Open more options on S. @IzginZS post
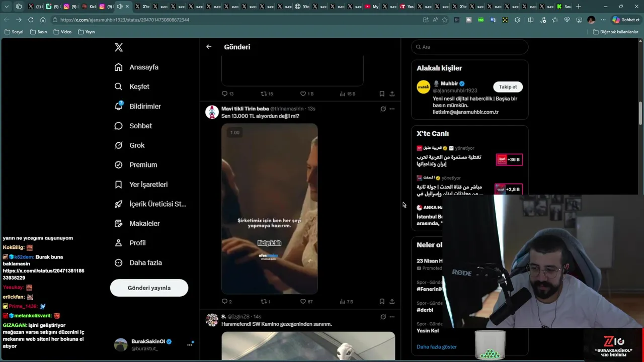Screen dimensions: 644x362 (x=392, y=317)
